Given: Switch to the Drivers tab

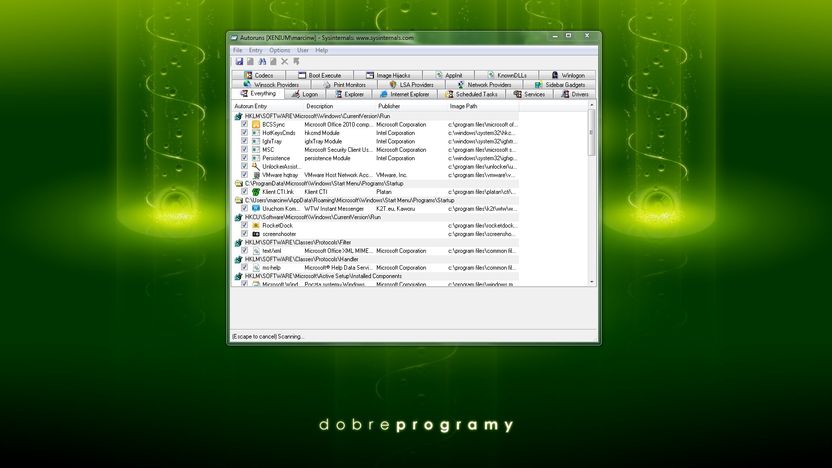Looking at the screenshot, I should 575,94.
